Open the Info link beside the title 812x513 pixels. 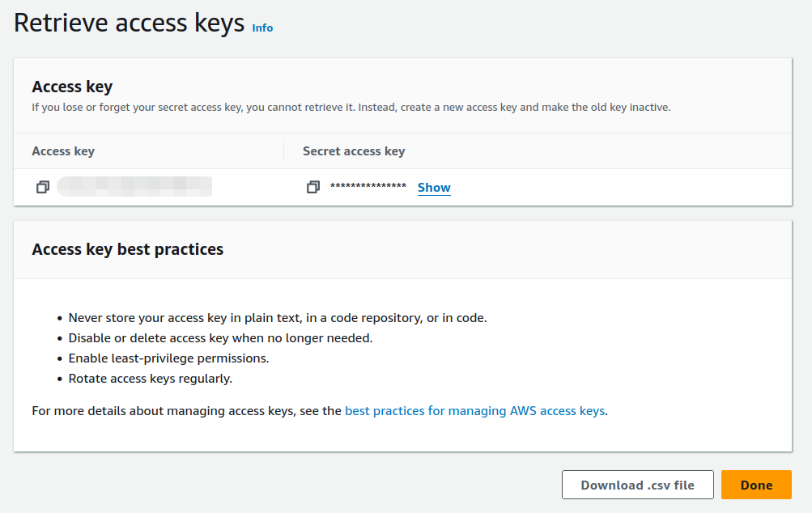click(262, 28)
